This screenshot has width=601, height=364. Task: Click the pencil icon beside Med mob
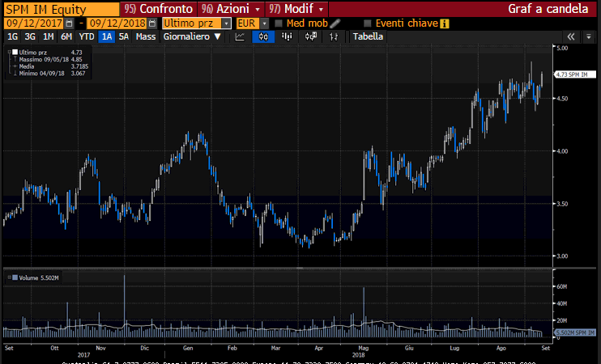pos(335,23)
